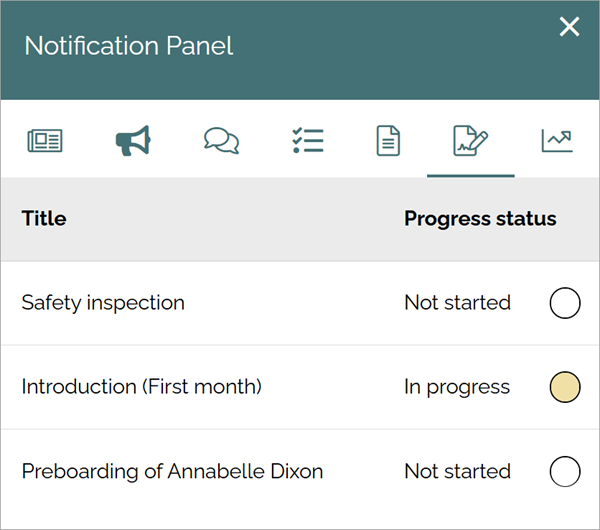Sort by the Progress status header

pos(480,219)
